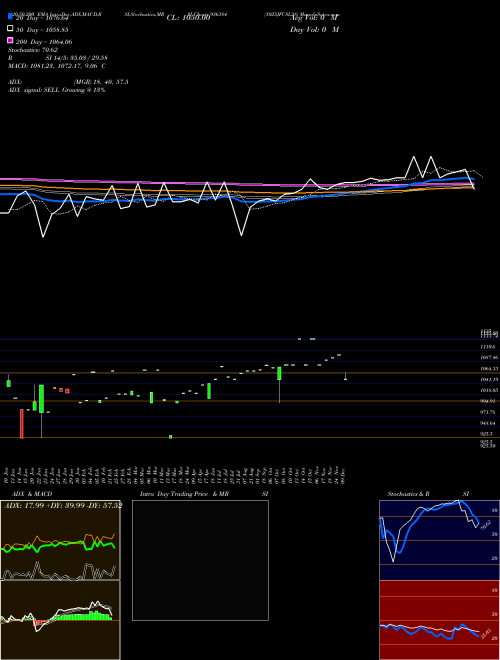Click the 'Avg Vol: 0 M' label
This screenshot has height=660, width=500.
314,18
